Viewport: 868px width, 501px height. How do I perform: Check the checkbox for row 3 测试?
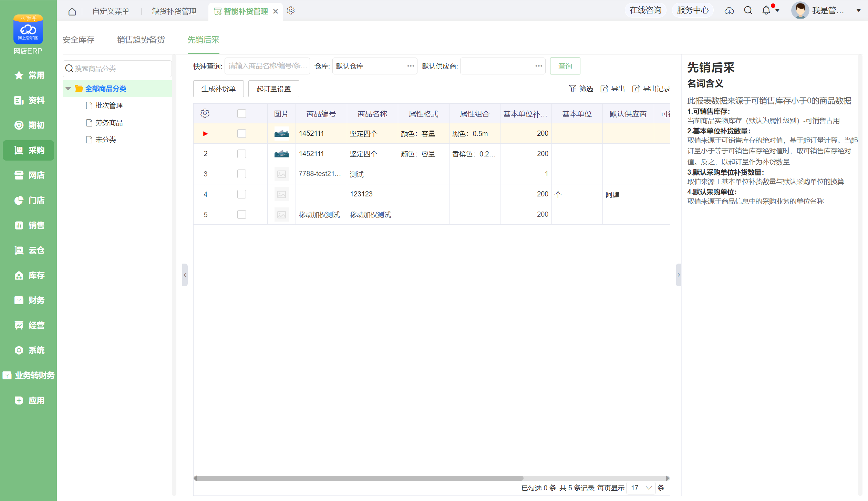(x=241, y=174)
